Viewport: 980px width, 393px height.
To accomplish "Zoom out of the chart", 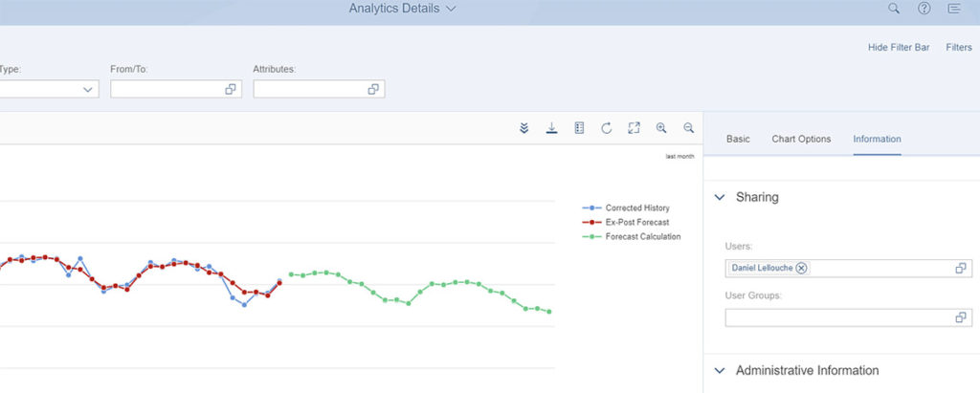I will click(688, 128).
